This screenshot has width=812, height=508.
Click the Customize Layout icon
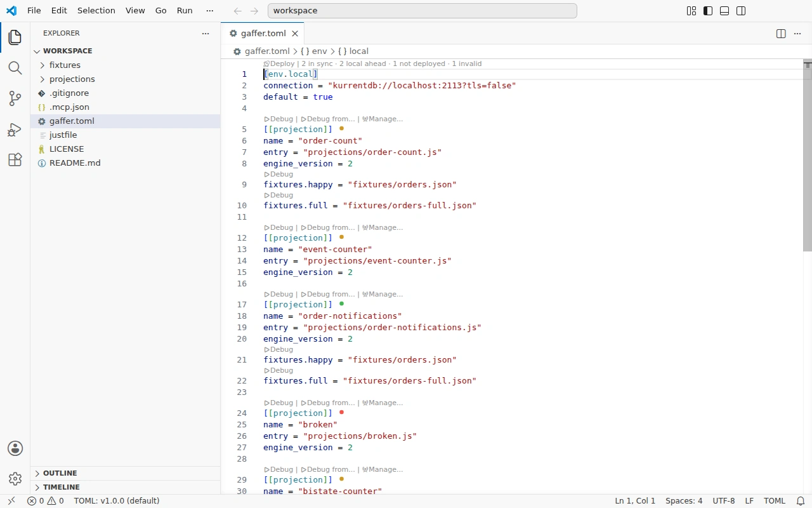click(691, 11)
